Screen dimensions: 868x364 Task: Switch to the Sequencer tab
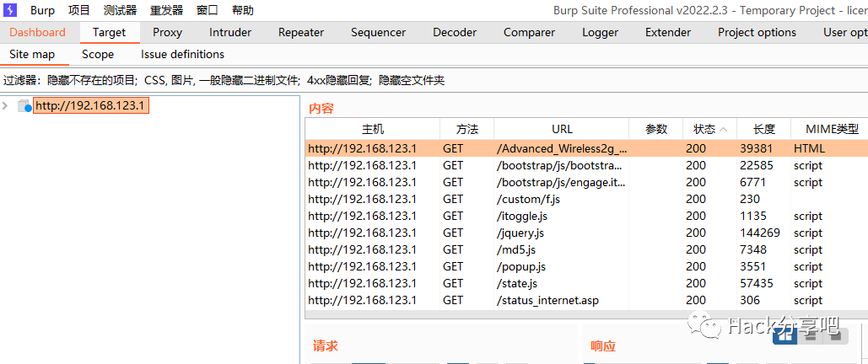coord(378,33)
